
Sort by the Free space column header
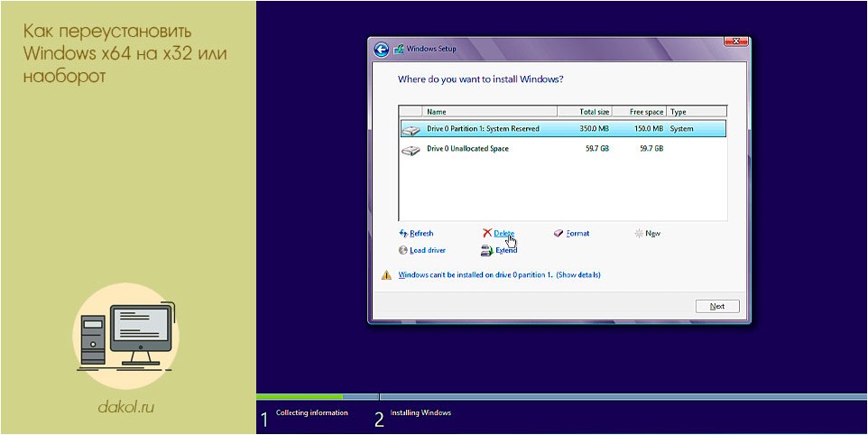tap(640, 112)
